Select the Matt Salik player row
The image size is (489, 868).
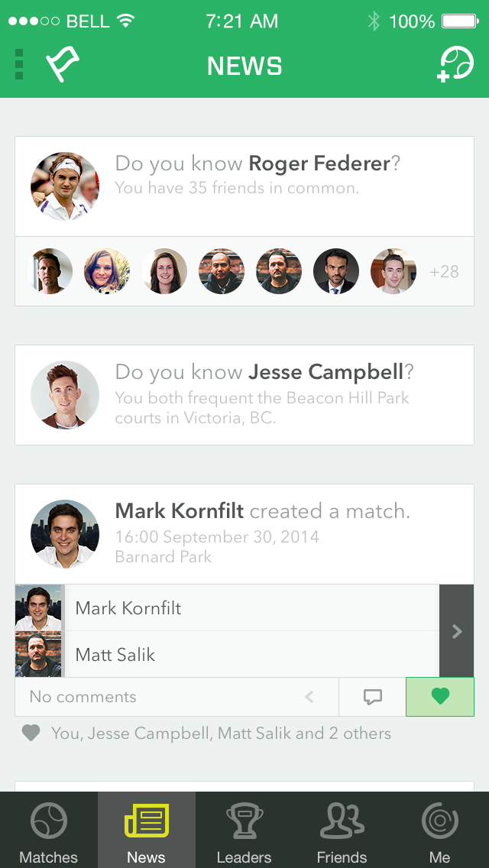pyautogui.click(x=227, y=654)
